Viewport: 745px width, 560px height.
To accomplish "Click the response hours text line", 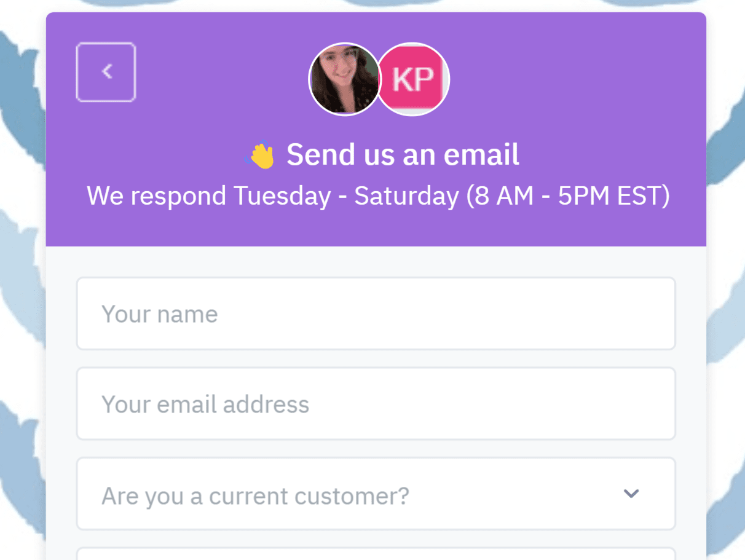I will pos(379,195).
